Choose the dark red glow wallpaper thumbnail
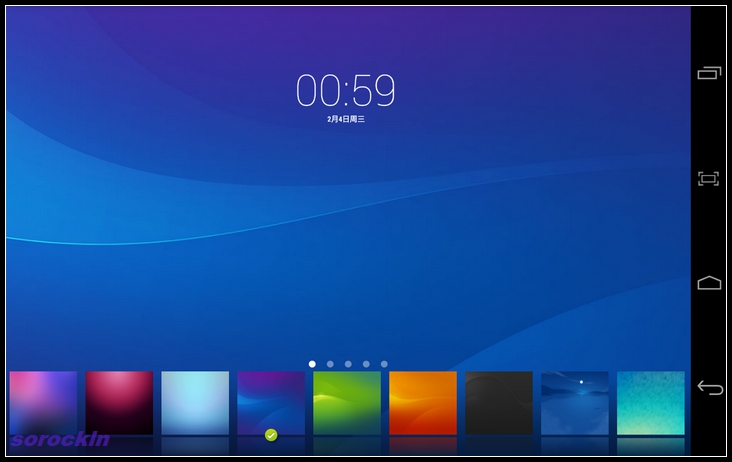The width and height of the screenshot is (732, 462). [119, 403]
